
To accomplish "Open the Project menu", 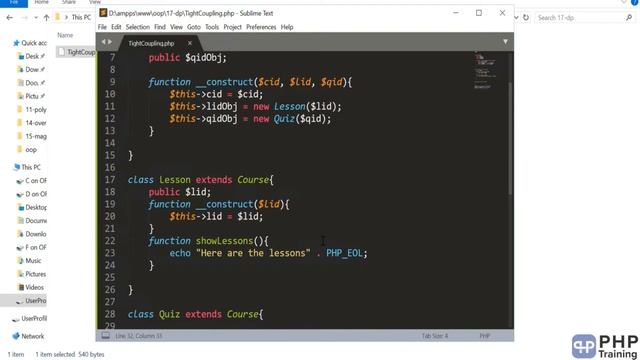I will point(232,27).
